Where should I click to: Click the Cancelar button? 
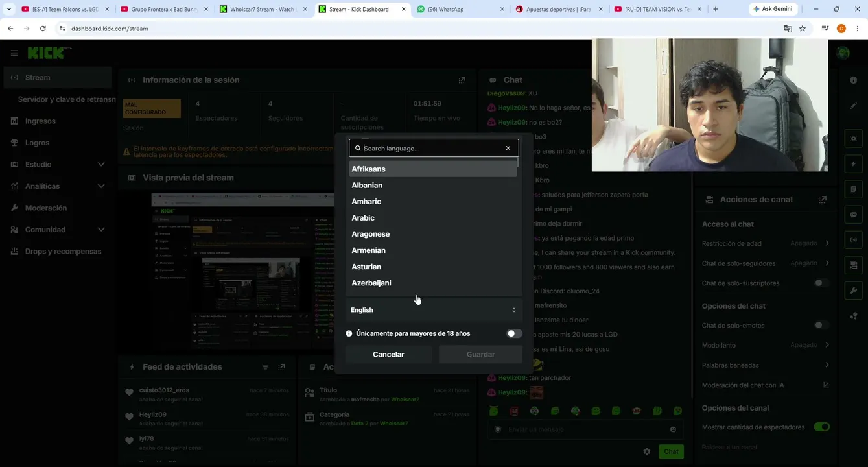388,354
